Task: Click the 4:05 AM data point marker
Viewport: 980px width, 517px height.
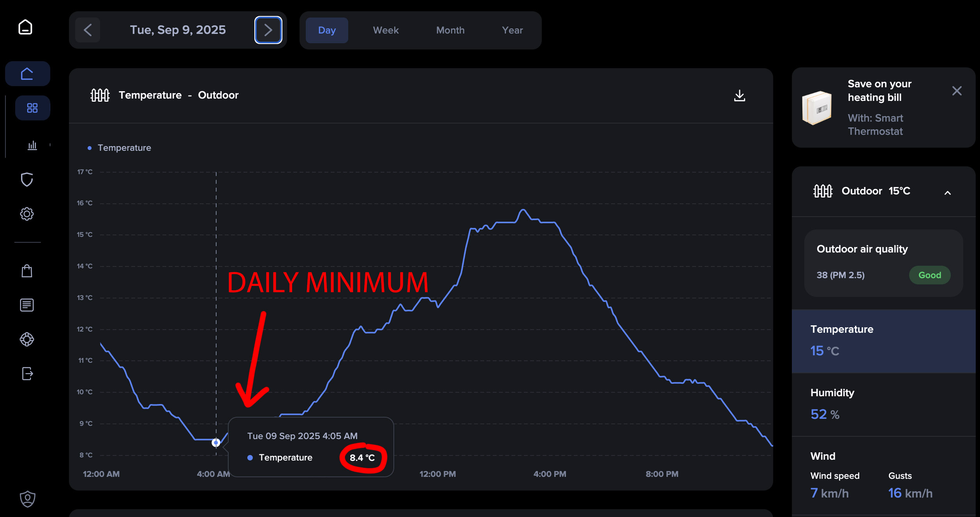Action: coord(216,443)
